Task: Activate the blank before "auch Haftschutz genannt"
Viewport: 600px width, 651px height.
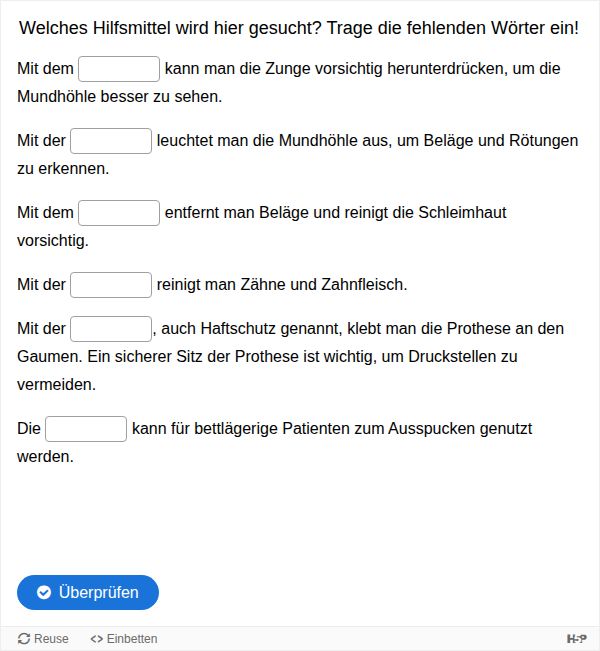Action: coord(111,329)
